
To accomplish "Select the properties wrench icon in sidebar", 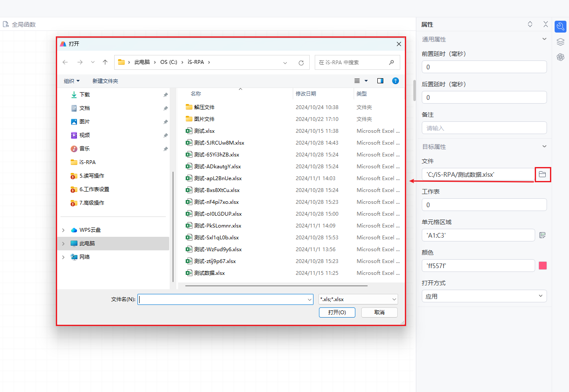I will 561,27.
